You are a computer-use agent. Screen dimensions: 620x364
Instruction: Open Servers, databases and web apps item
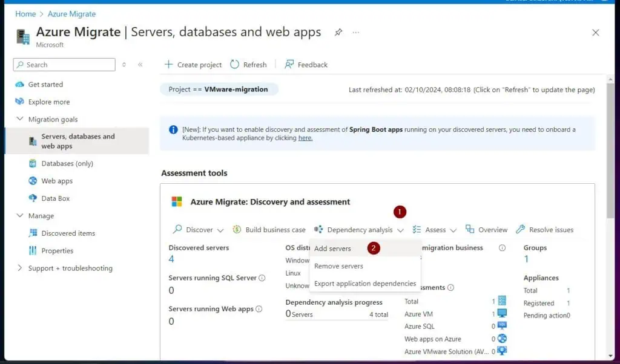click(77, 141)
